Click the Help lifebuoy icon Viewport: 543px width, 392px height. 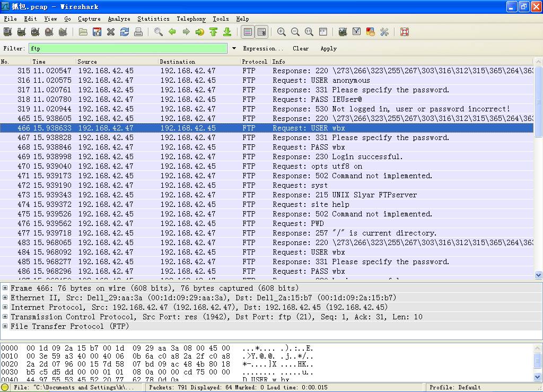coord(405,32)
